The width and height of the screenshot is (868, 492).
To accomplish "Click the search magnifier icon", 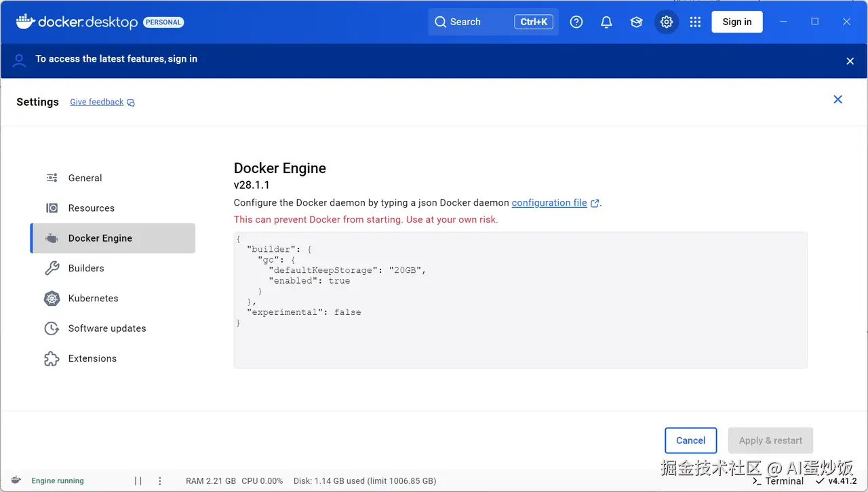I will (x=441, y=22).
